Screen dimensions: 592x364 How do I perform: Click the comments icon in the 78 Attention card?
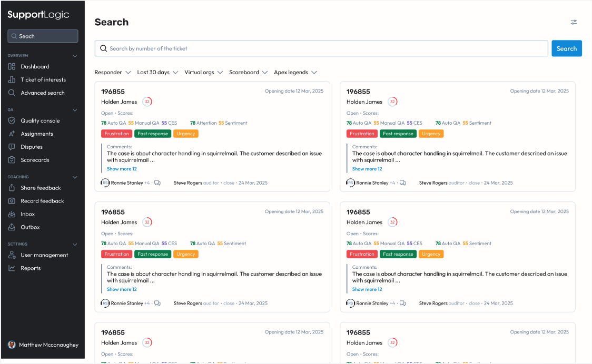tap(157, 183)
